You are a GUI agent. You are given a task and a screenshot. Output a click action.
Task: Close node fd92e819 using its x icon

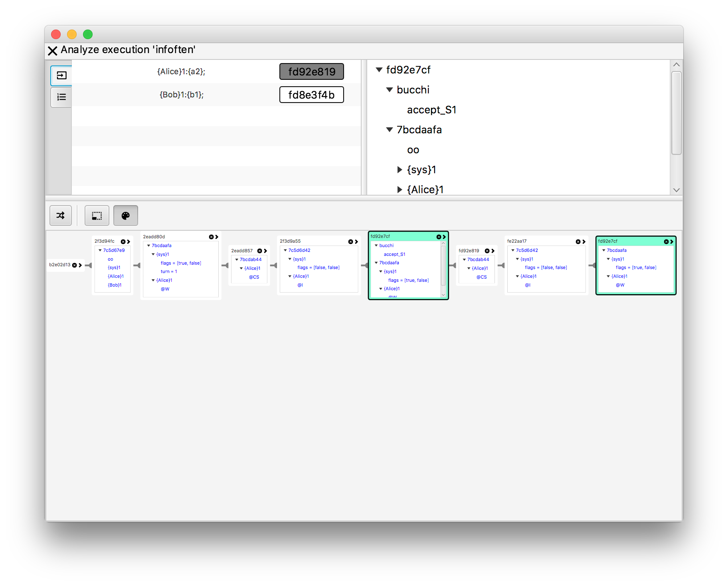487,251
